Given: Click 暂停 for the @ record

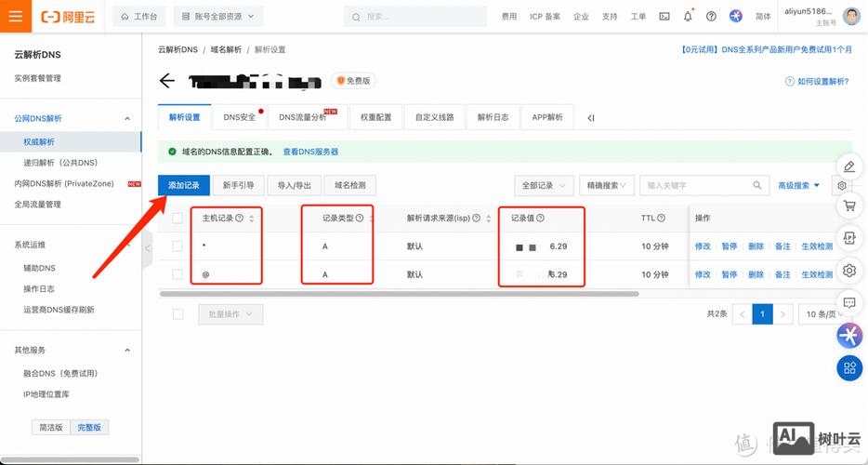Looking at the screenshot, I should tap(729, 274).
